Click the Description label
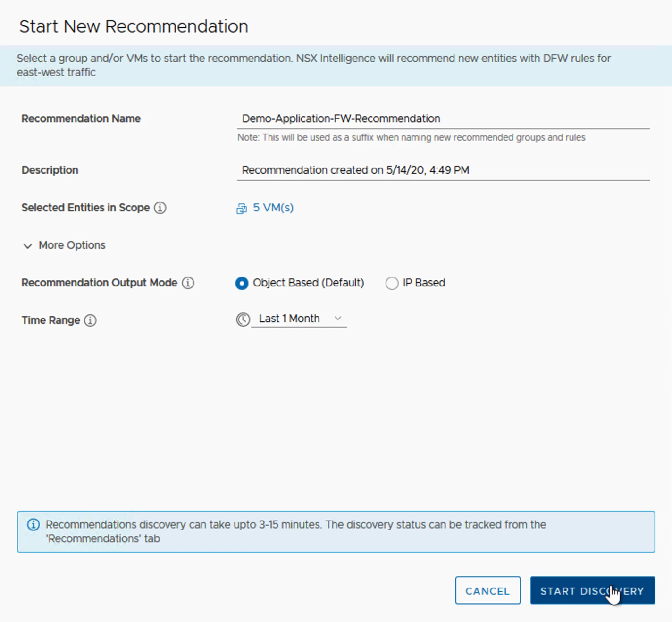Screen dimensions: 672x622 click(x=50, y=170)
